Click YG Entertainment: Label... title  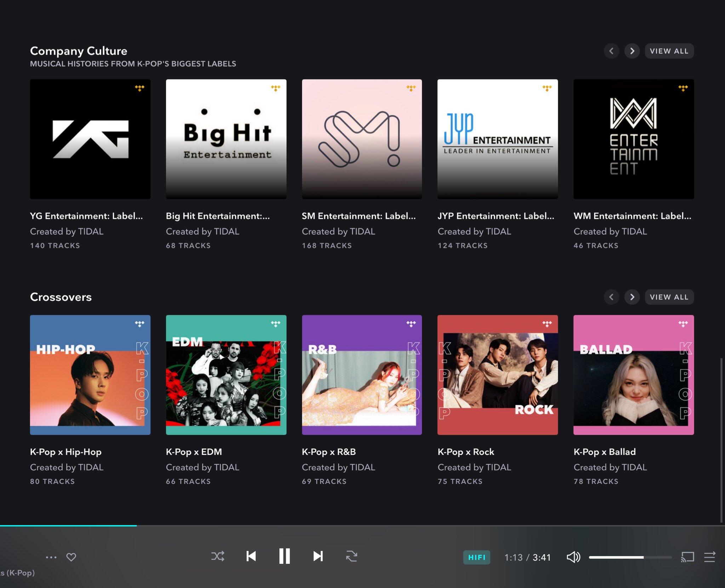86,216
